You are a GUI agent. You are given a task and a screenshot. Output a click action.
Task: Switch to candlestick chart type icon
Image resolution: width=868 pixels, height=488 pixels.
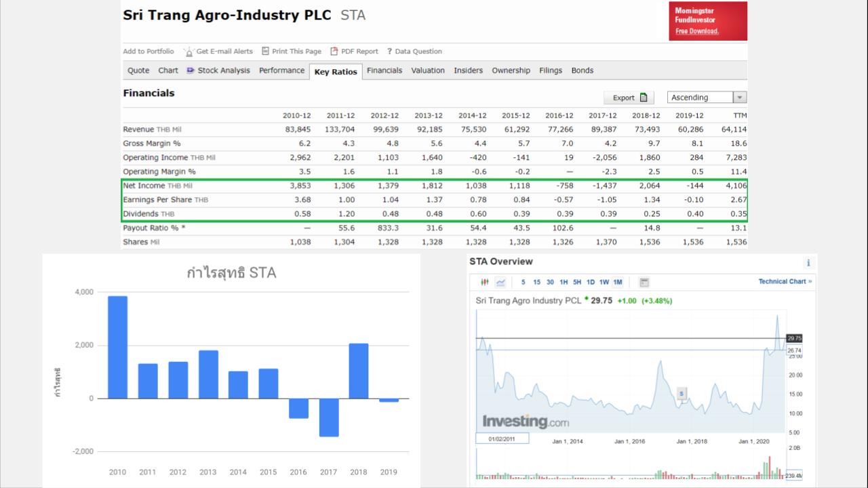484,282
